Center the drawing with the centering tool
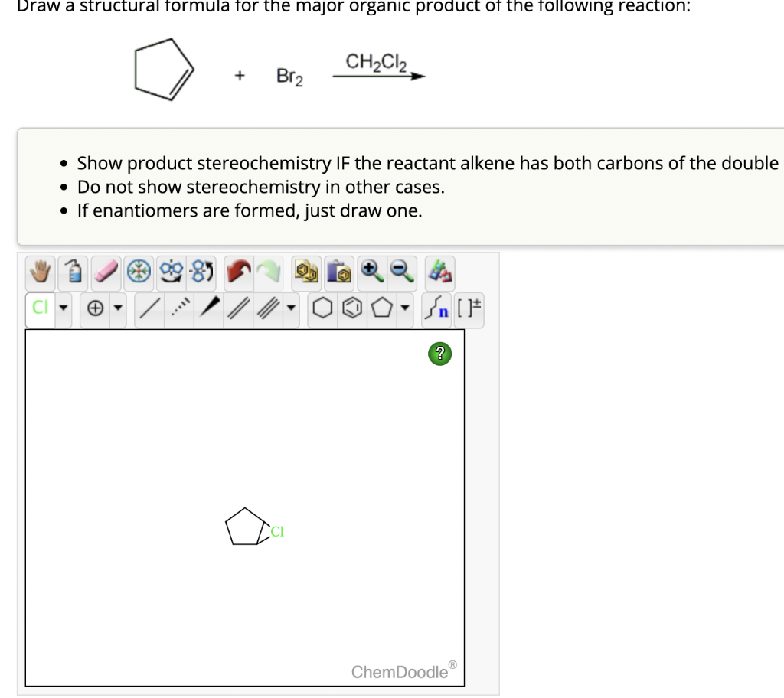Screen dimensions: 784x698 tap(138, 272)
